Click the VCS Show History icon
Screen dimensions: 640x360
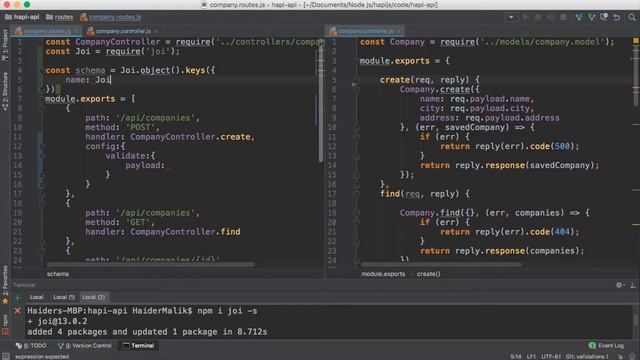(604, 17)
